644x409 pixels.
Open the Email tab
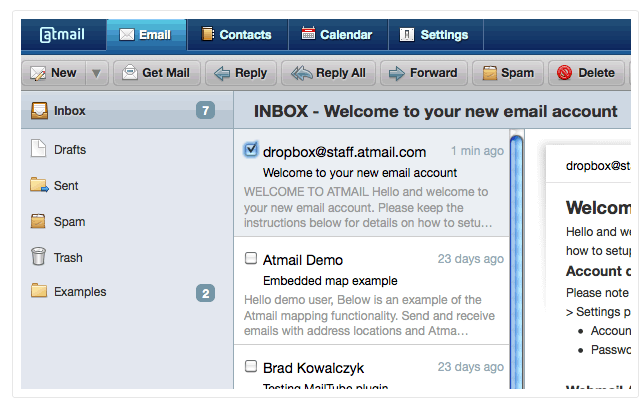pos(147,35)
